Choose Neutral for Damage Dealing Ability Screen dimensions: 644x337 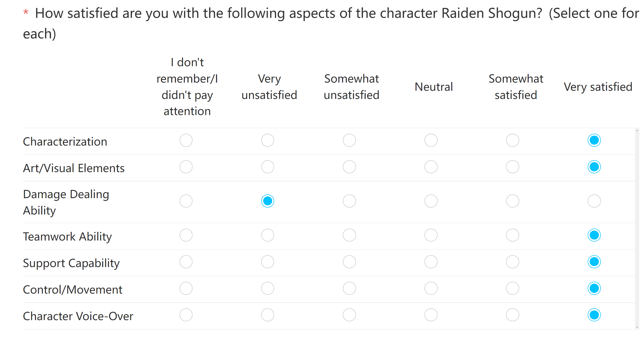(431, 201)
